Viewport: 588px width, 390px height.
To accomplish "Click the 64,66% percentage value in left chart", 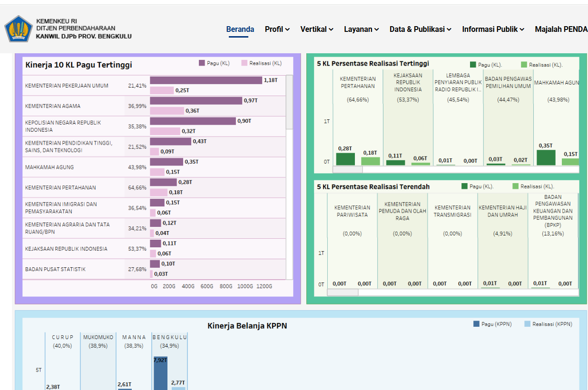I will [137, 188].
